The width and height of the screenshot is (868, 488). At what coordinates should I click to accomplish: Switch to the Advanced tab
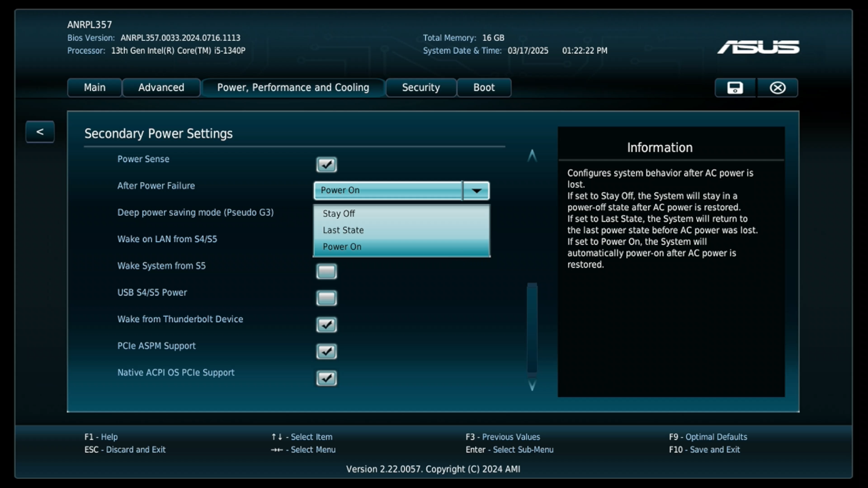click(x=161, y=88)
